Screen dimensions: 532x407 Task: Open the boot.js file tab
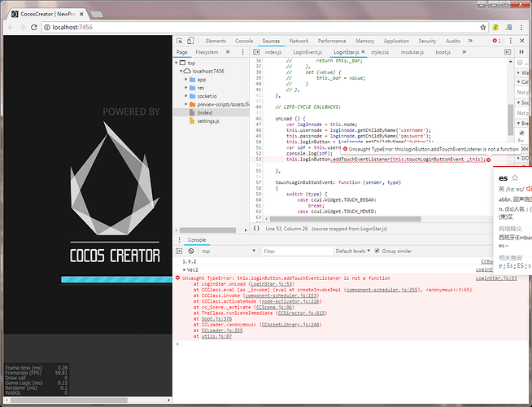[443, 52]
